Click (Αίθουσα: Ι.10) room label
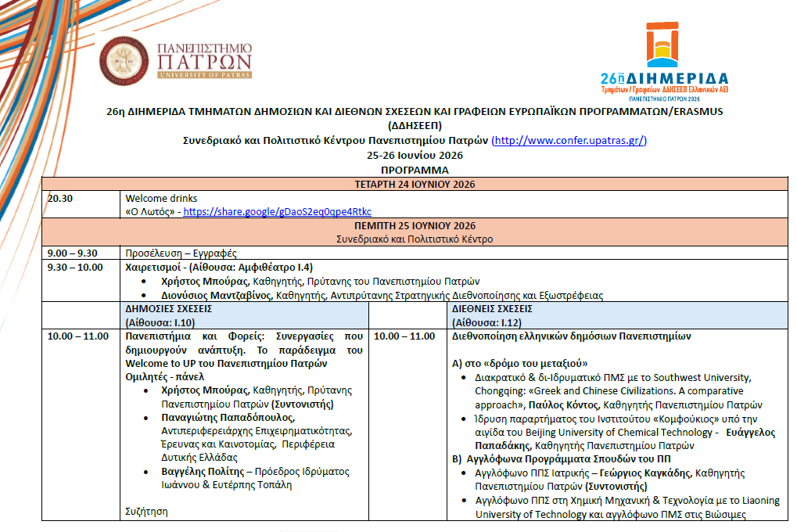 160,322
